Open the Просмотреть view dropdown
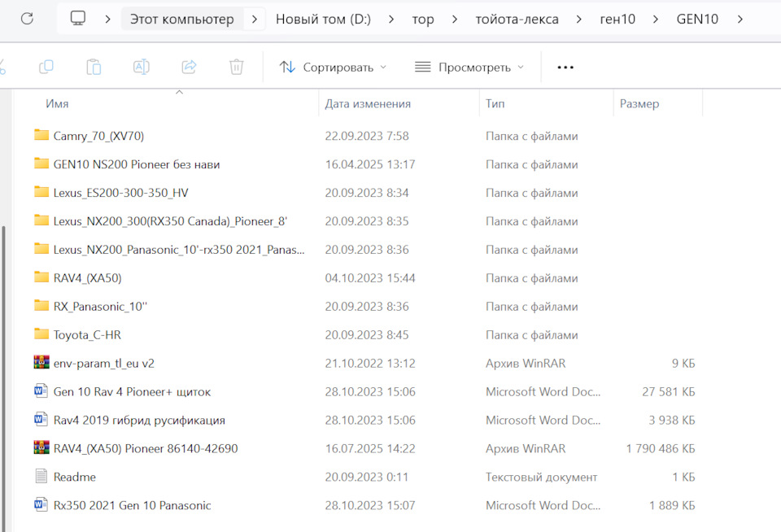781x532 pixels. point(469,67)
